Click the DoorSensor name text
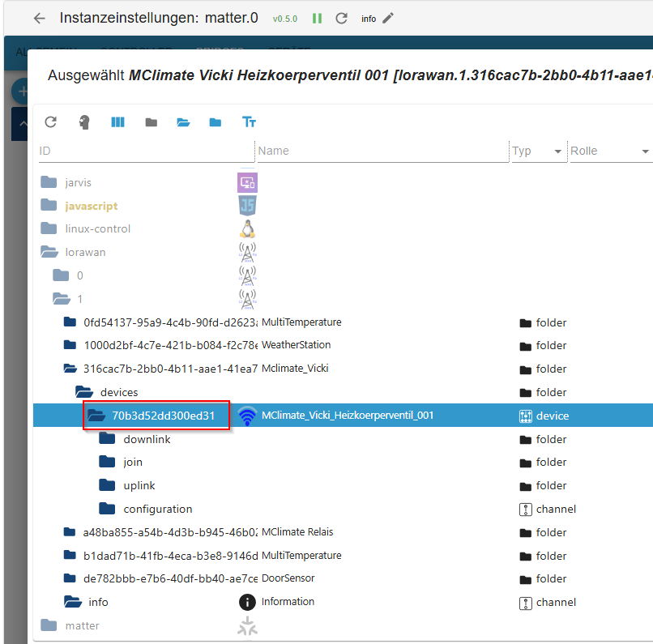The height and width of the screenshot is (644, 653). point(288,578)
